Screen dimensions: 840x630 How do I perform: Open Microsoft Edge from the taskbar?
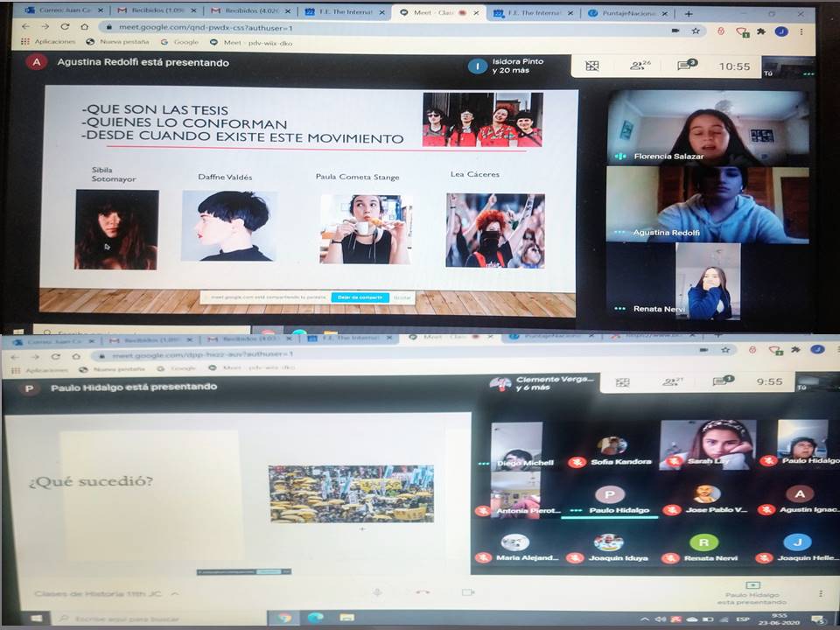point(316,618)
